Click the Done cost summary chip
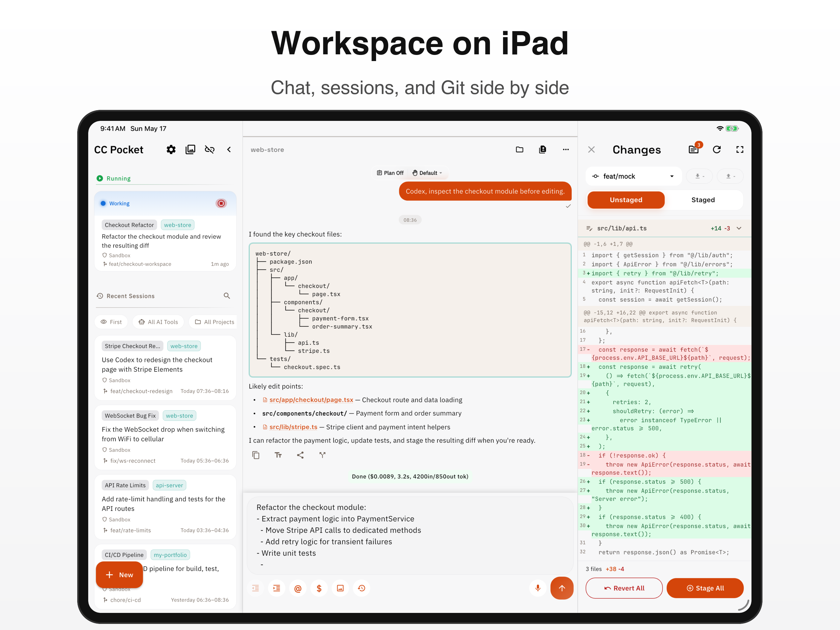Viewport: 840px width, 630px height. (410, 476)
